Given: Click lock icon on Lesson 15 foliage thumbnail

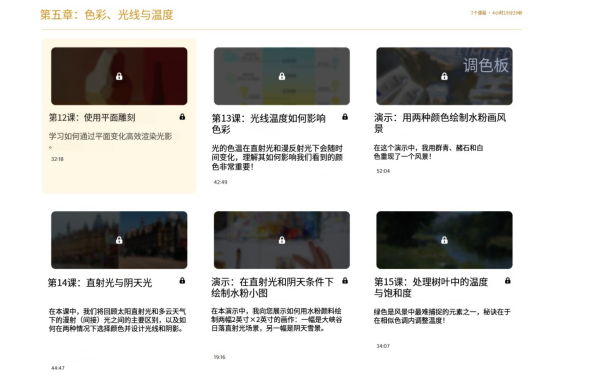Looking at the screenshot, I should click(444, 240).
